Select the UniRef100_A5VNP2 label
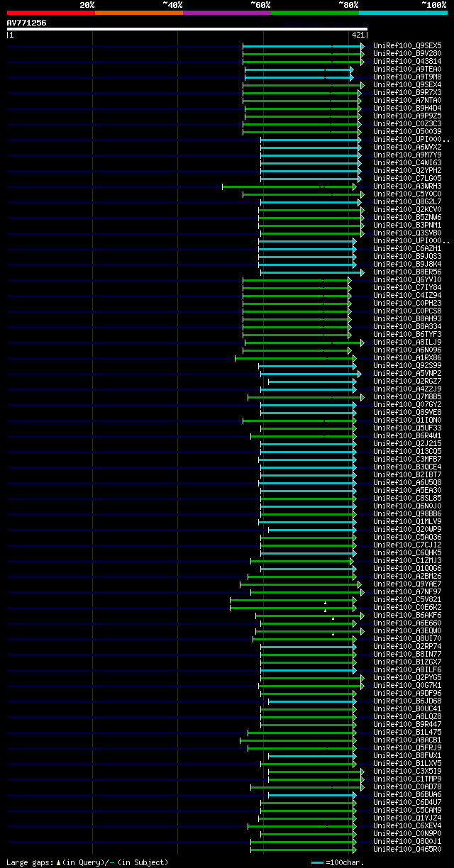454x868 pixels. pyautogui.click(x=407, y=373)
